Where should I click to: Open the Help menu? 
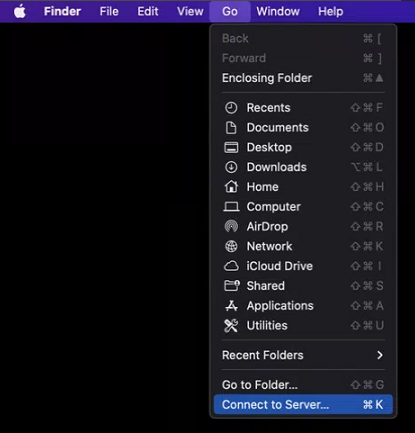click(330, 11)
